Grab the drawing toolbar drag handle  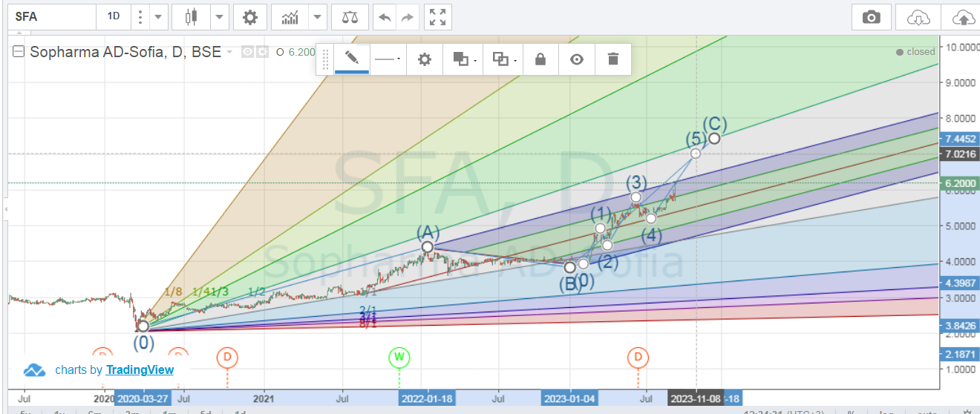click(324, 59)
